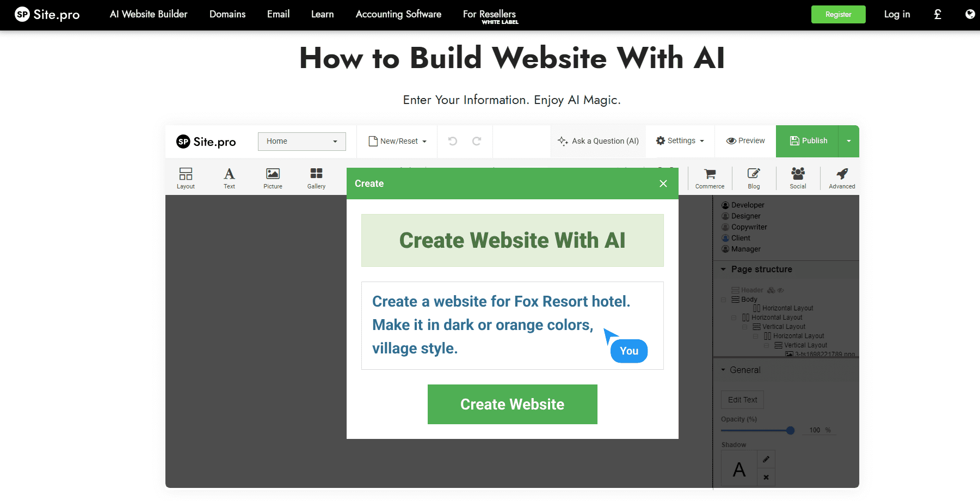Click the redo arrow in editor toolbar
This screenshot has width=980, height=501.
click(477, 141)
